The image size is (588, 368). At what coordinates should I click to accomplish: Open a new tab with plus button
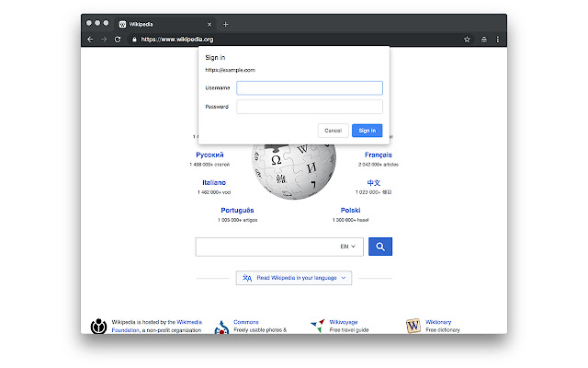click(x=225, y=25)
